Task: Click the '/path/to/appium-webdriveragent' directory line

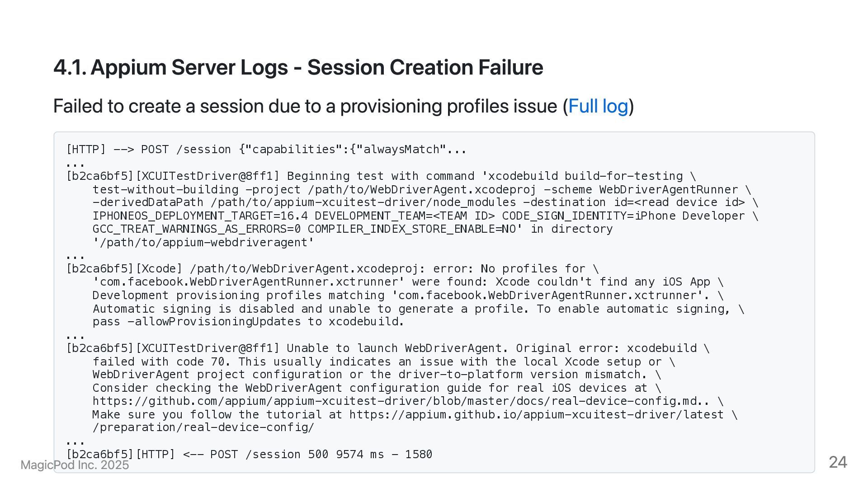Action: coord(203,243)
